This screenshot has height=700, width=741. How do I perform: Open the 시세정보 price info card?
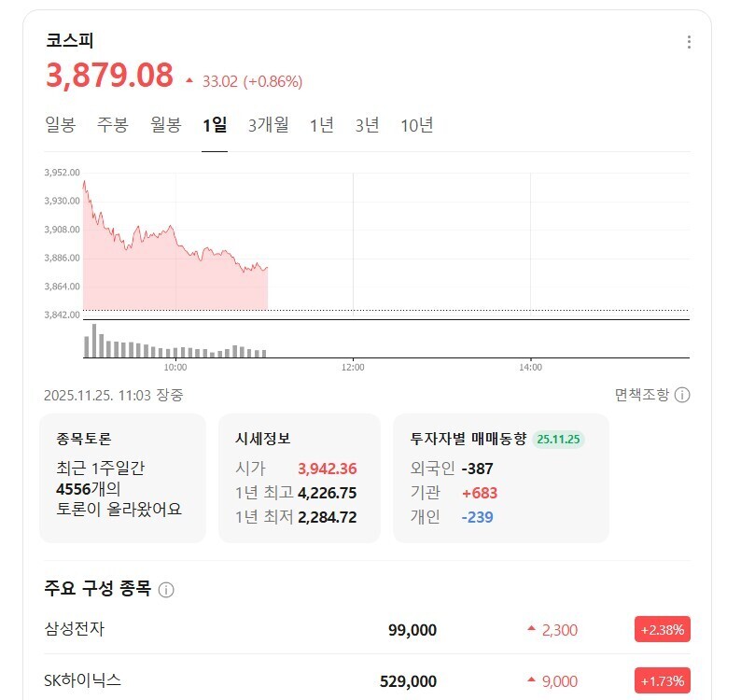[300, 478]
